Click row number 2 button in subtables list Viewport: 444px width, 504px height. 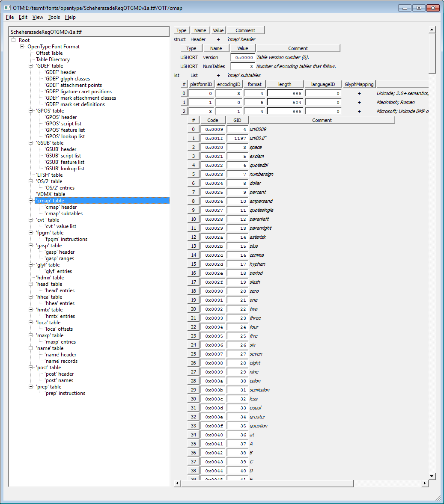(184, 111)
